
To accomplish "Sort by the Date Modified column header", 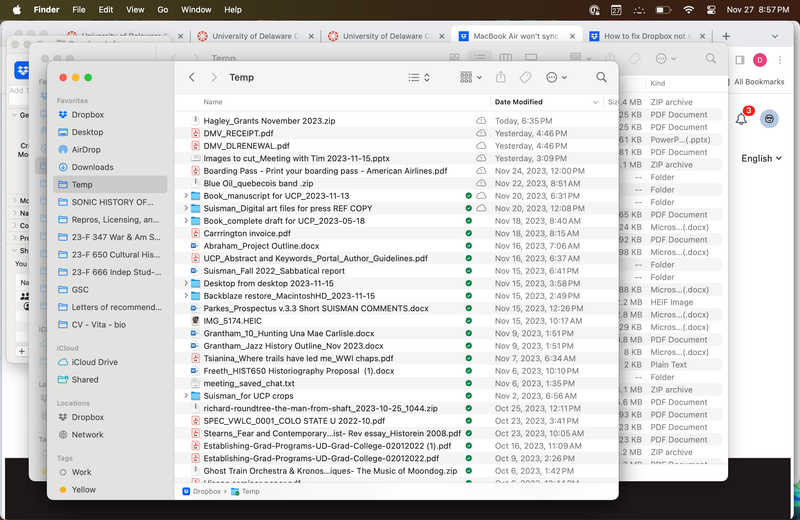I will (x=519, y=102).
